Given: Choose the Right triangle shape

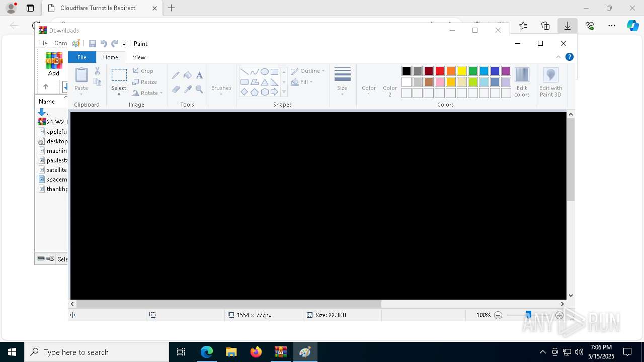Looking at the screenshot, I should (x=275, y=82).
